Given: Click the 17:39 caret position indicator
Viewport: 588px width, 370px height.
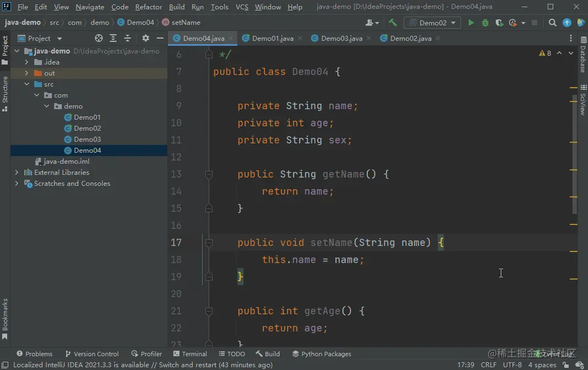Looking at the screenshot, I should point(465,364).
